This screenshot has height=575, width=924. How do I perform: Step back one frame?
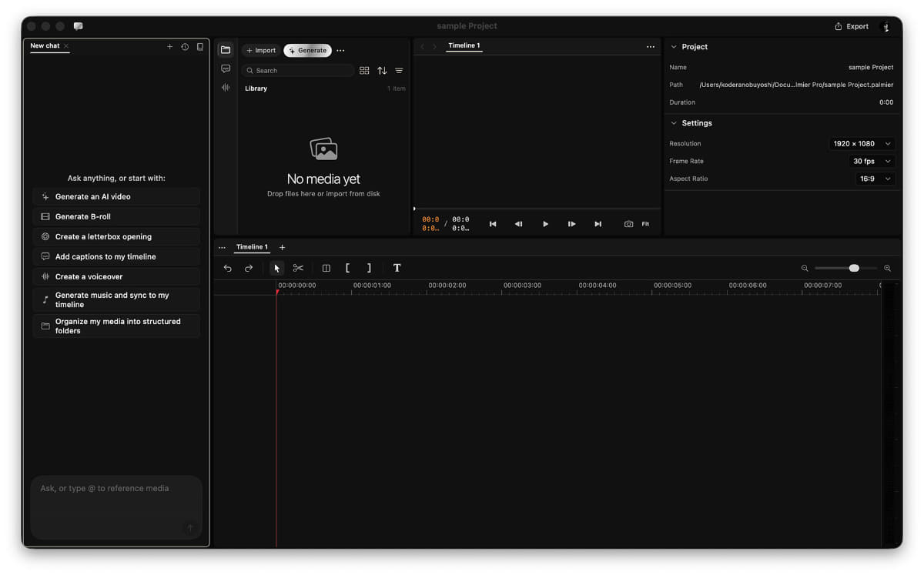519,224
